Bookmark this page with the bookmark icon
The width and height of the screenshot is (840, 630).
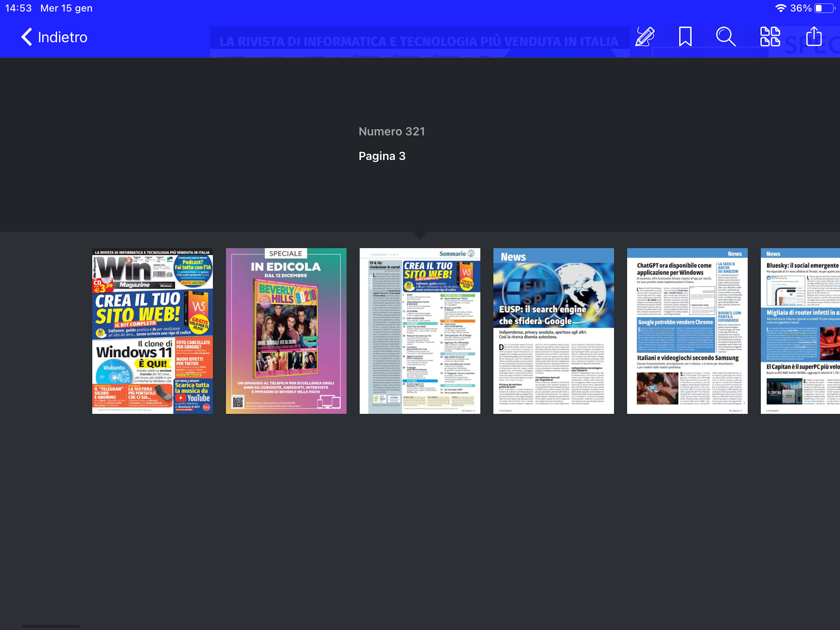[x=685, y=37]
